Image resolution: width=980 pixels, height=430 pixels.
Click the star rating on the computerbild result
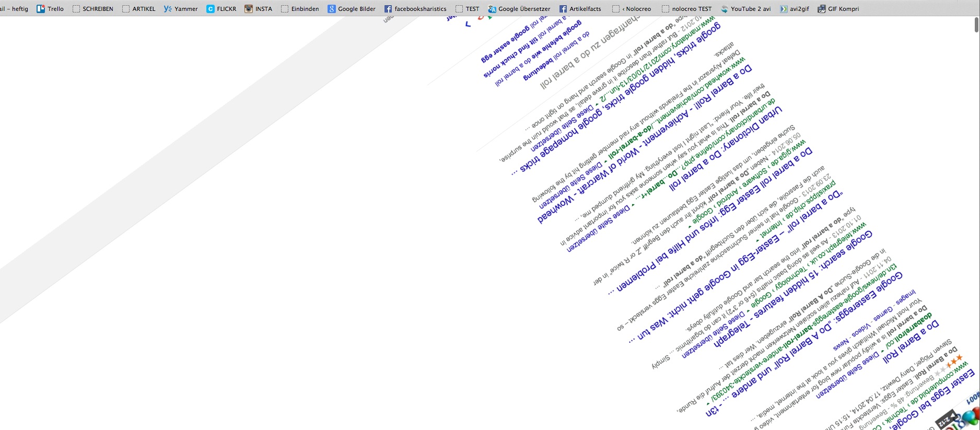pos(948,365)
